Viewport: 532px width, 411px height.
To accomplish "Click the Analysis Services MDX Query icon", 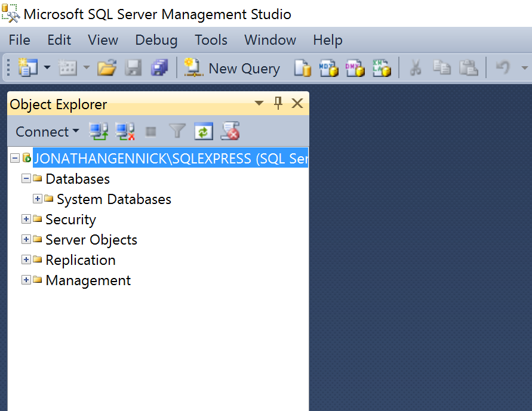I will pyautogui.click(x=328, y=68).
